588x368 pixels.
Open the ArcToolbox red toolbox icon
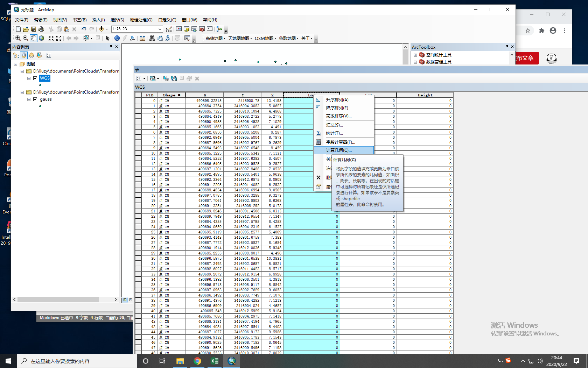coord(202,29)
